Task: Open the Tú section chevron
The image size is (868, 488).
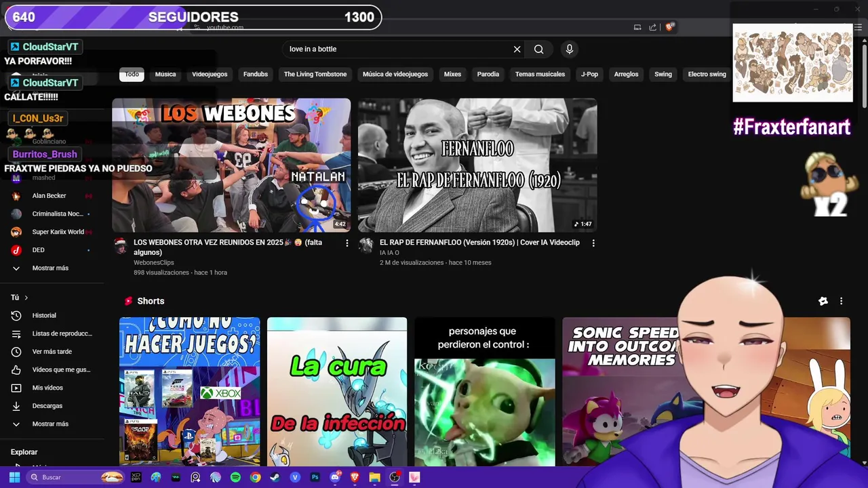Action: tap(26, 298)
